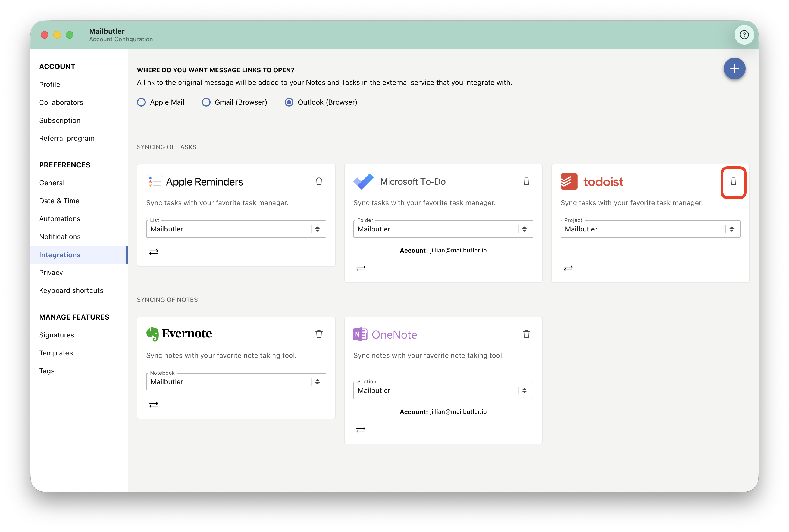Image resolution: width=789 pixels, height=532 pixels.
Task: Click the OneNote account email text
Action: click(458, 412)
